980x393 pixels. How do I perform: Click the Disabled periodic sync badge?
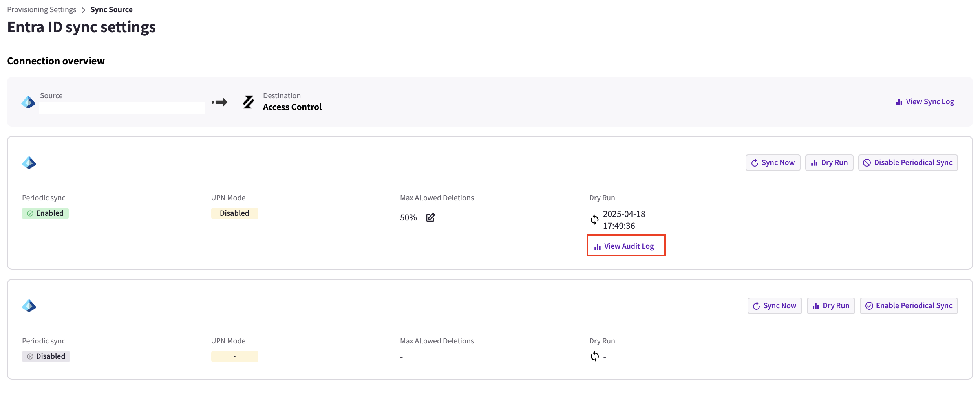tap(46, 356)
